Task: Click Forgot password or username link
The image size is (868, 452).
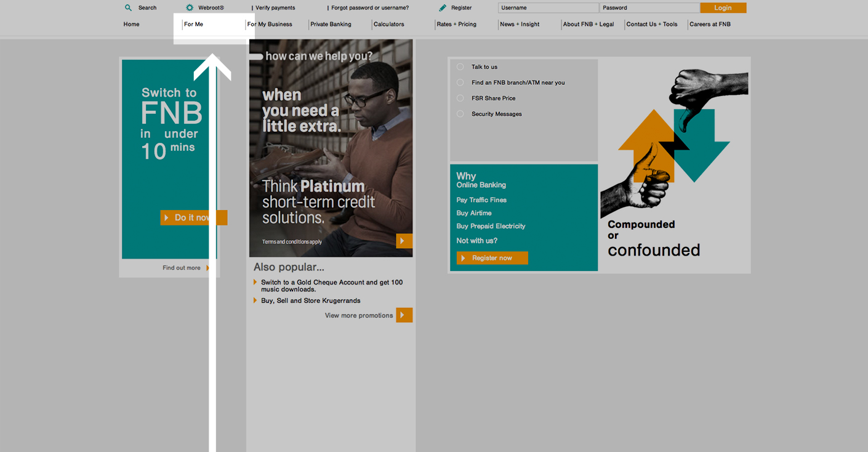Action: pyautogui.click(x=370, y=8)
